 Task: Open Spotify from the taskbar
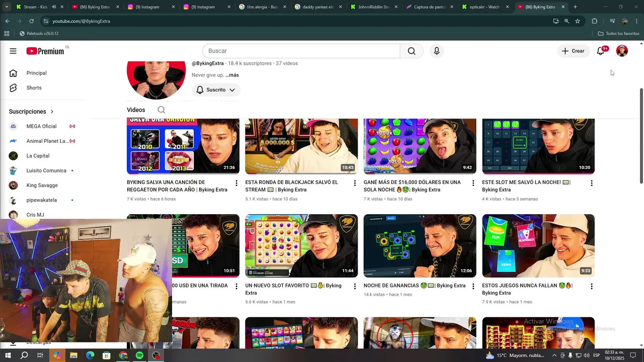pos(139,355)
